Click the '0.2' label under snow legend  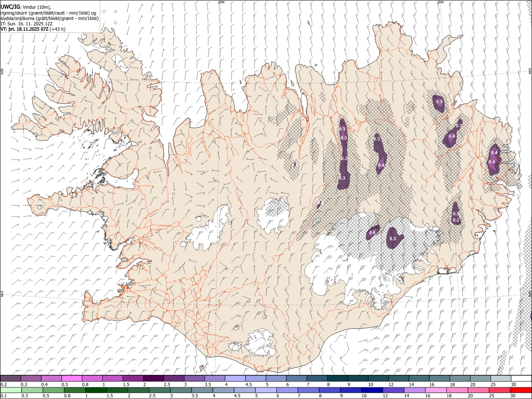[x=3, y=384]
